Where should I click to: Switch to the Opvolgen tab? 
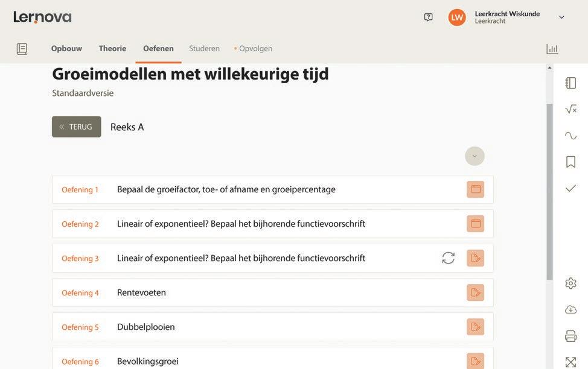coord(255,49)
